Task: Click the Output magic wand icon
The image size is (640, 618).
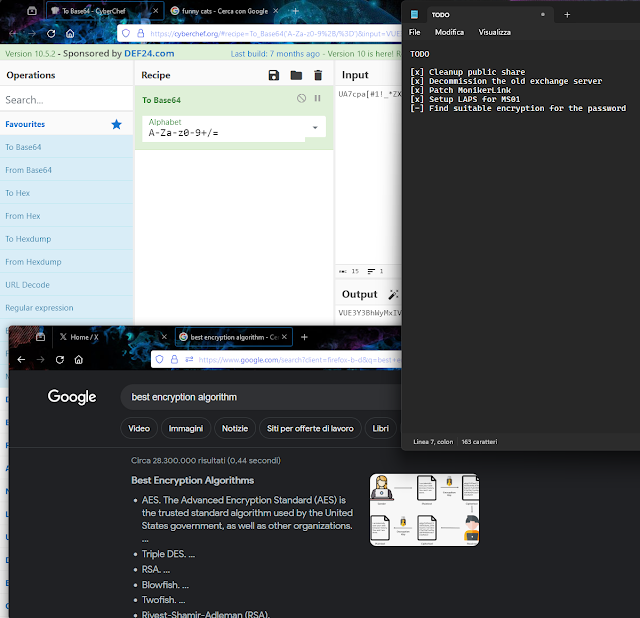Action: (x=394, y=294)
